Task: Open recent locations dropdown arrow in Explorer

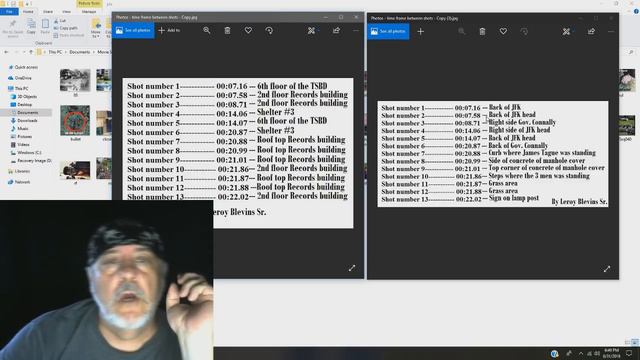Action: point(23,52)
